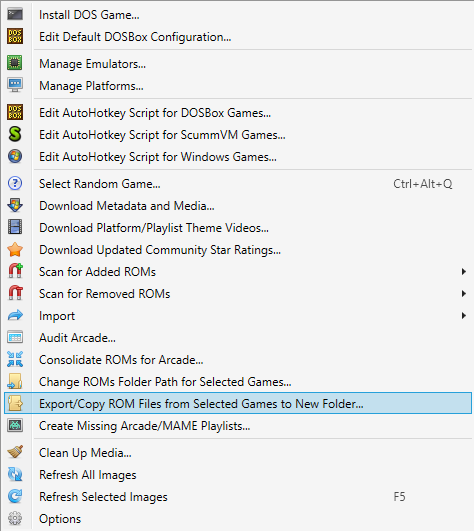Expand the Scan for Removed ROMs submenu arrow
This screenshot has height=531, width=474.
pos(464,294)
